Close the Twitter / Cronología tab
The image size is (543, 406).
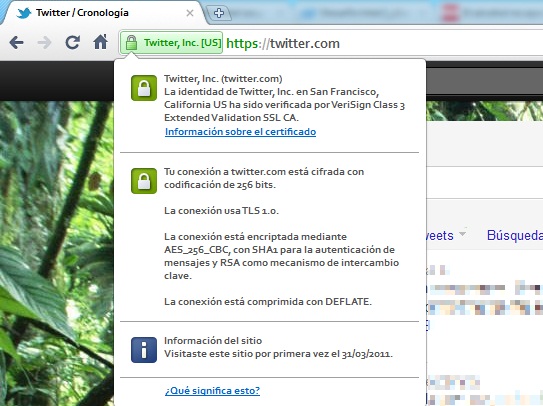click(190, 13)
